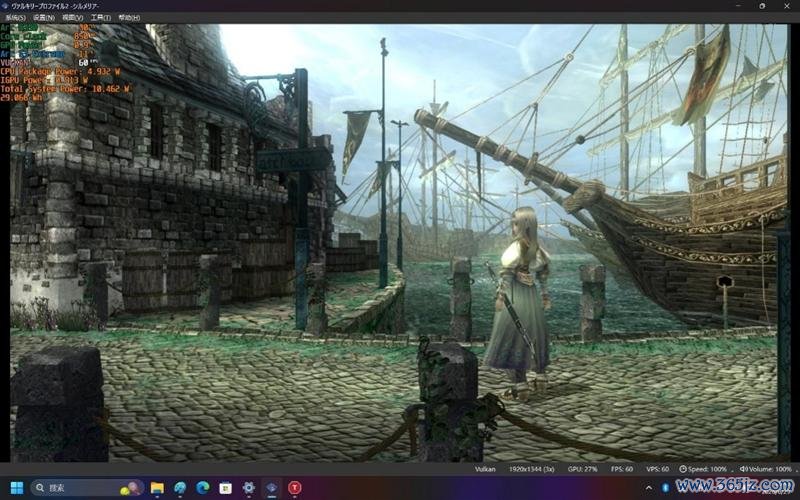Open the 工具(T) menu

[101, 17]
